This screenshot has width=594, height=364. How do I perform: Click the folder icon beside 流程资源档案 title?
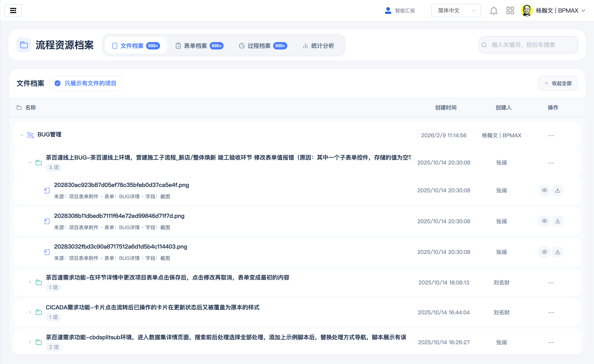(x=24, y=45)
